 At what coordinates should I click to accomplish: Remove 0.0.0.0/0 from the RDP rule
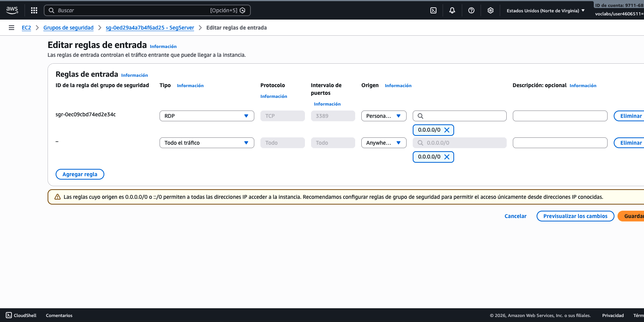(447, 130)
